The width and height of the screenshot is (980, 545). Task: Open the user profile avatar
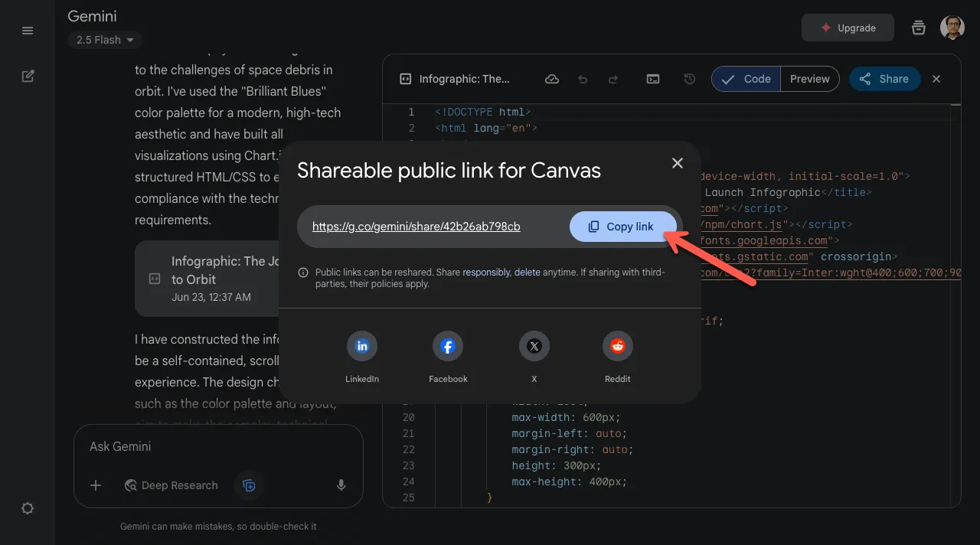952,28
